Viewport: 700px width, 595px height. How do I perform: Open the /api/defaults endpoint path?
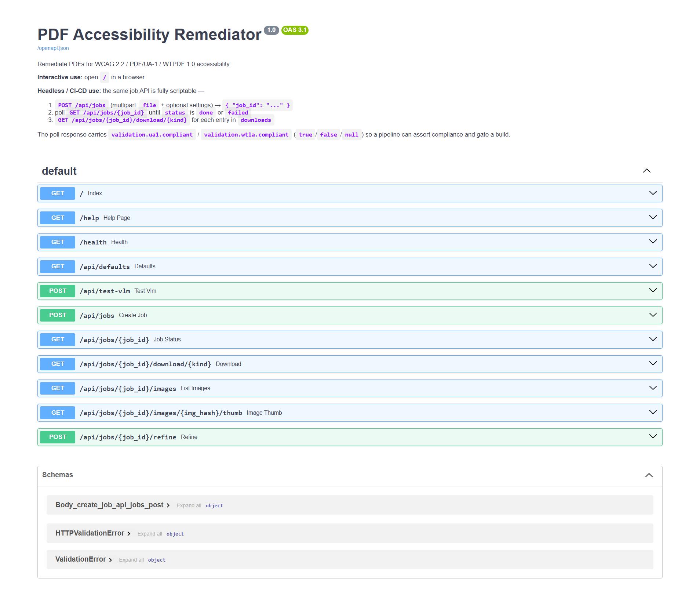click(105, 267)
